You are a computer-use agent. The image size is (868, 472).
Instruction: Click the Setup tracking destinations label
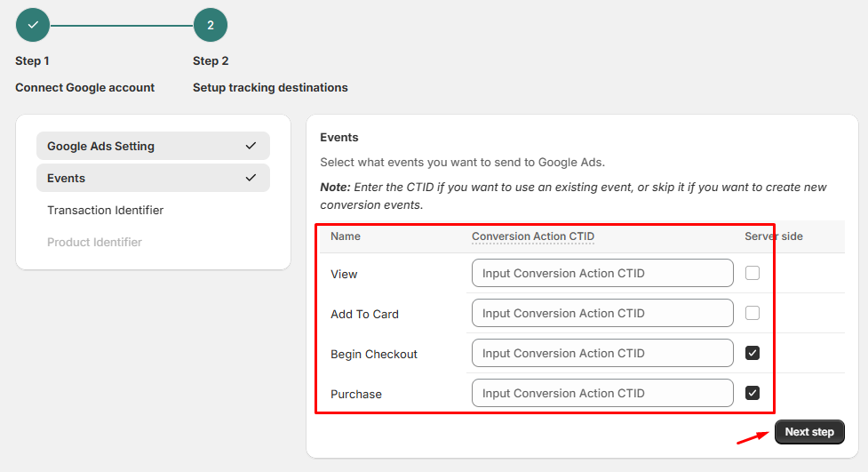[x=270, y=87]
